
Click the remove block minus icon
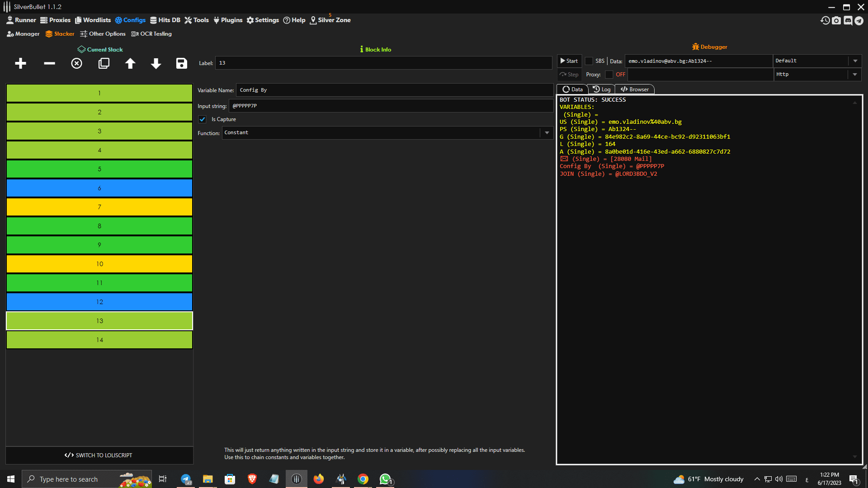(49, 64)
